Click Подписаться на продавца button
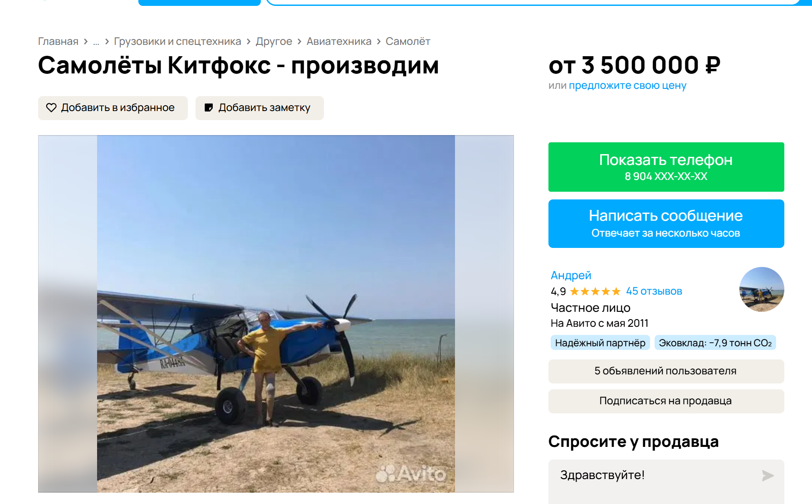 coord(666,401)
